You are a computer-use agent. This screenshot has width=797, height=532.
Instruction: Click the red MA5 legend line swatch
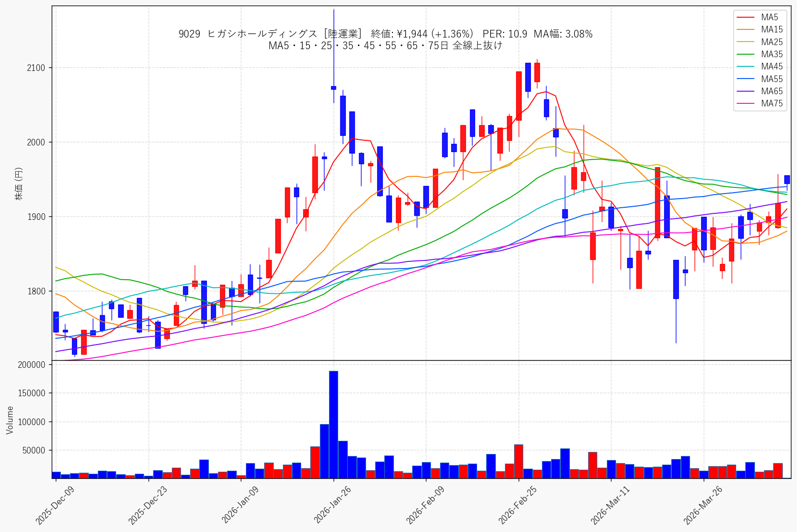point(746,17)
